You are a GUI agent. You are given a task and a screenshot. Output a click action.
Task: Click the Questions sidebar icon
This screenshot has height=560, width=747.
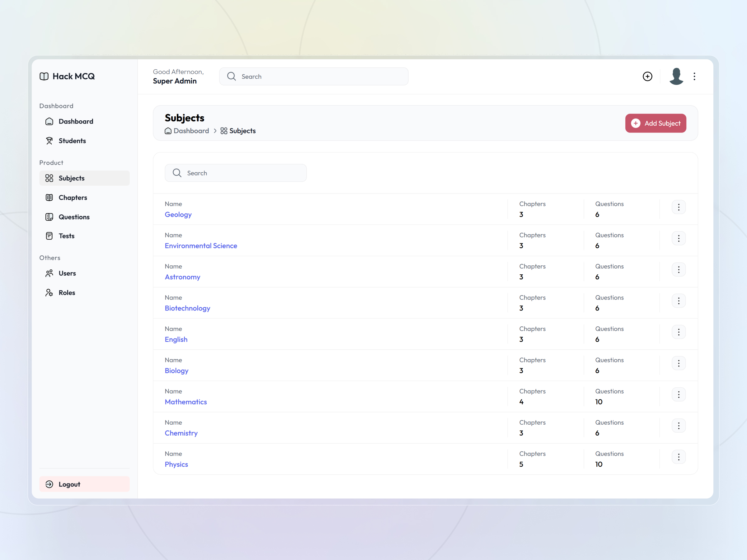(x=49, y=217)
